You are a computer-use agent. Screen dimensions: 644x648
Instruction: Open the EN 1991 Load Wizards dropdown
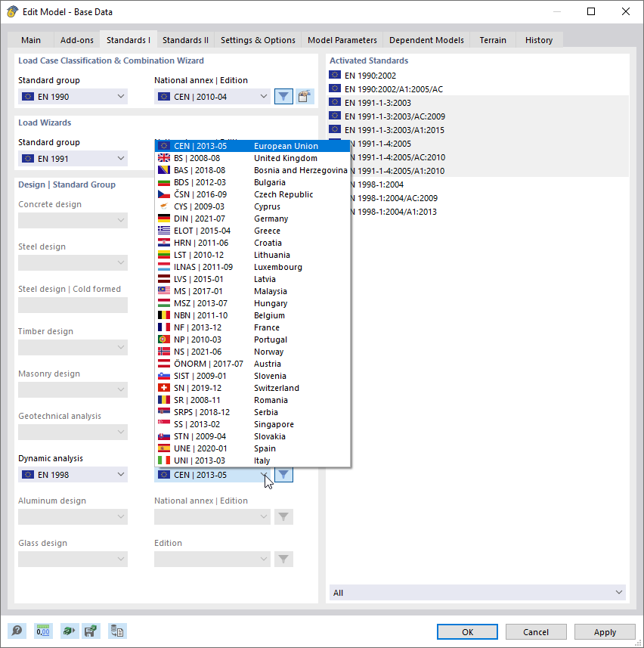(x=73, y=158)
